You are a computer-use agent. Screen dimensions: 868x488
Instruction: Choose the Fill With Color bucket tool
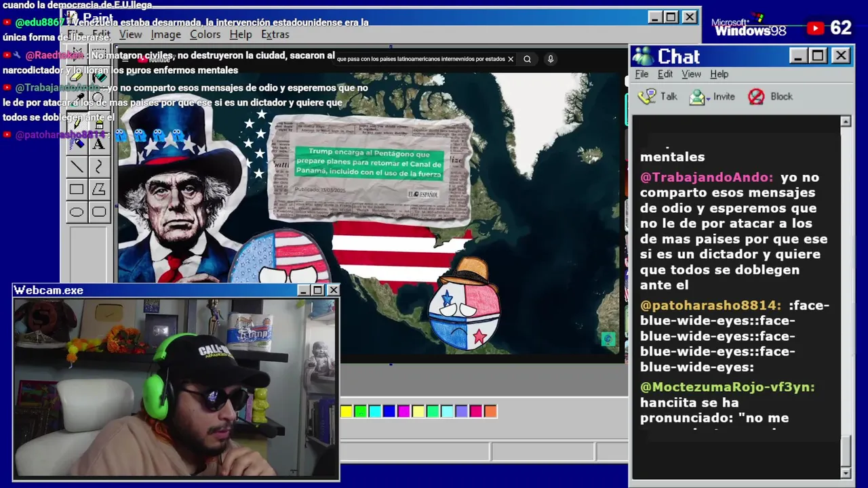(99, 77)
